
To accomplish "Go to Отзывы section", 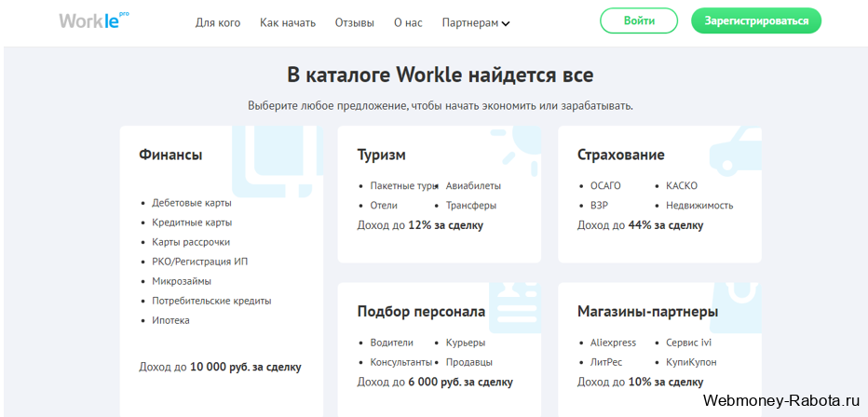I will tap(354, 22).
